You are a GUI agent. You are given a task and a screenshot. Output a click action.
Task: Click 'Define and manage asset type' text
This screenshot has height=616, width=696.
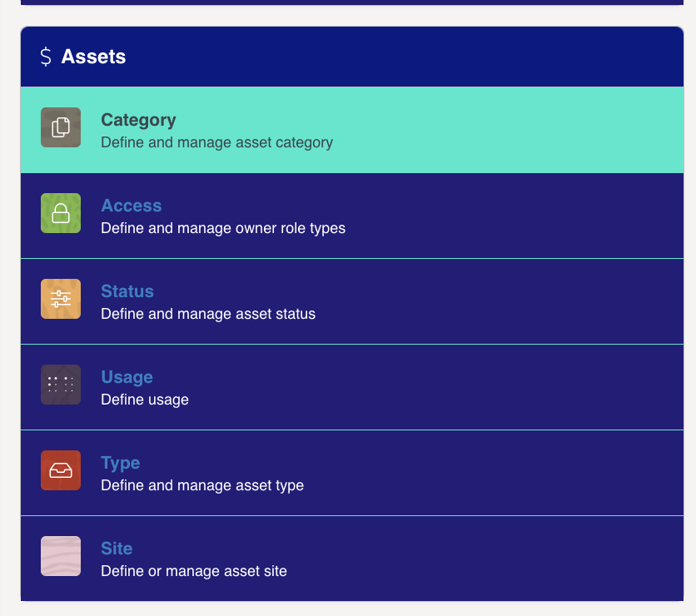202,485
